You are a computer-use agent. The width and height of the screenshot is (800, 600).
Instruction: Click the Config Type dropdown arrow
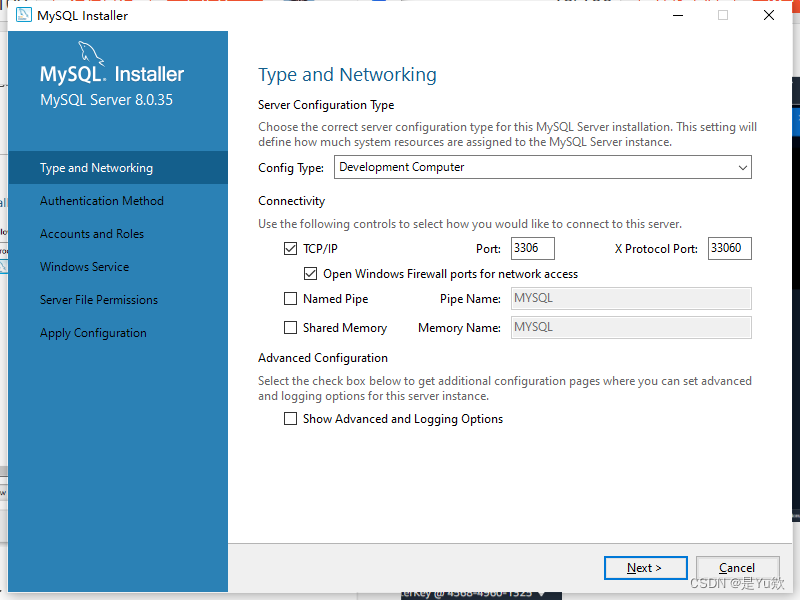point(743,167)
